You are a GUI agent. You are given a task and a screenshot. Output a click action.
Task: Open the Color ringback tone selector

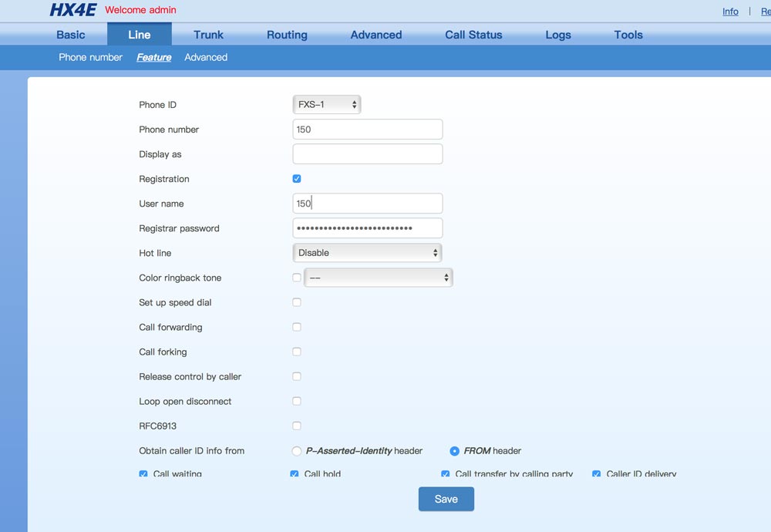coord(378,278)
